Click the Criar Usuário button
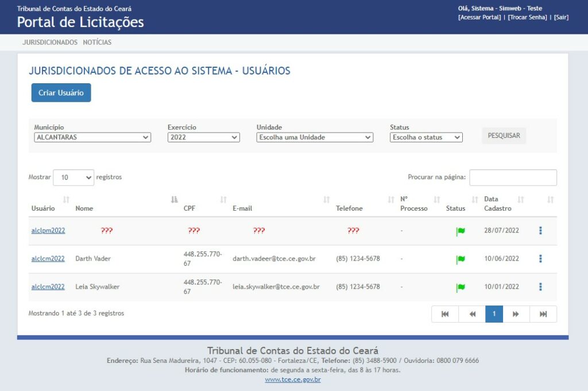The image size is (588, 391). [61, 93]
